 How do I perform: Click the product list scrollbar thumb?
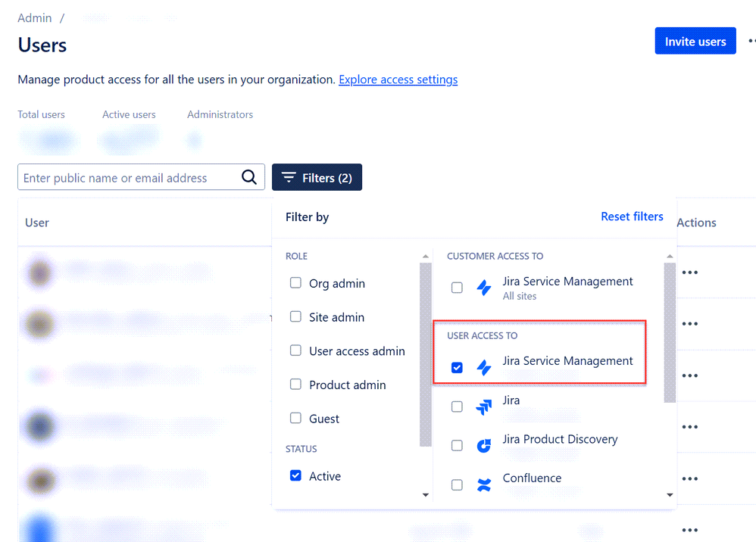coord(670,332)
